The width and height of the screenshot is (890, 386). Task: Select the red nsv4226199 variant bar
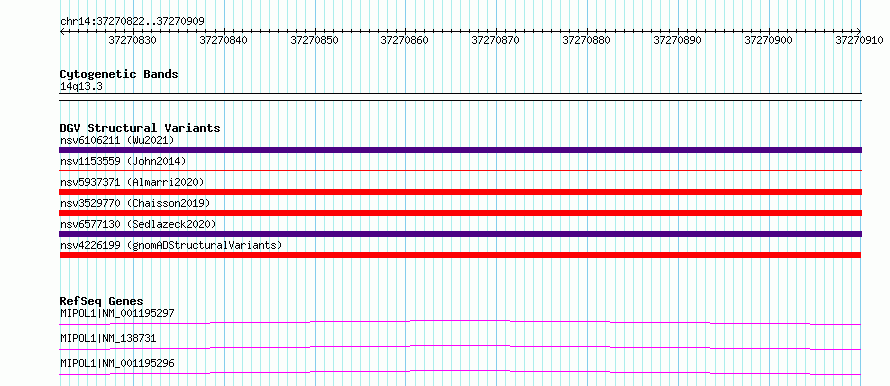click(460, 255)
